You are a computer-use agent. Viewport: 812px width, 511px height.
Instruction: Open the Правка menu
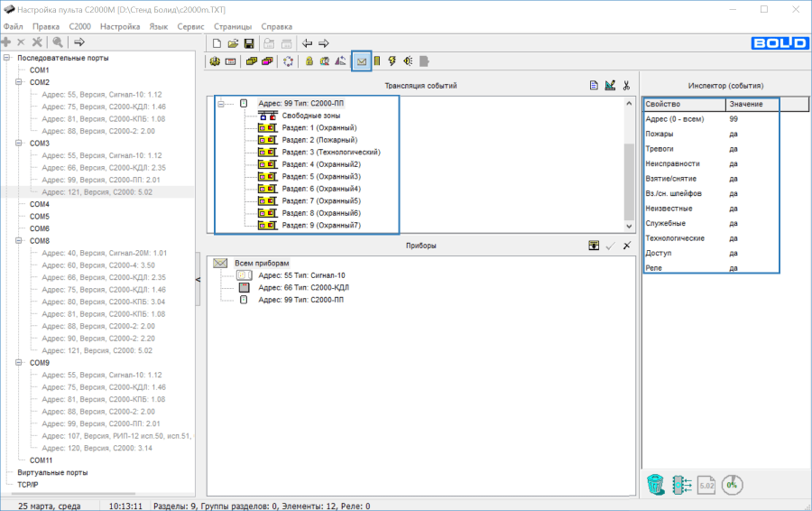(46, 26)
